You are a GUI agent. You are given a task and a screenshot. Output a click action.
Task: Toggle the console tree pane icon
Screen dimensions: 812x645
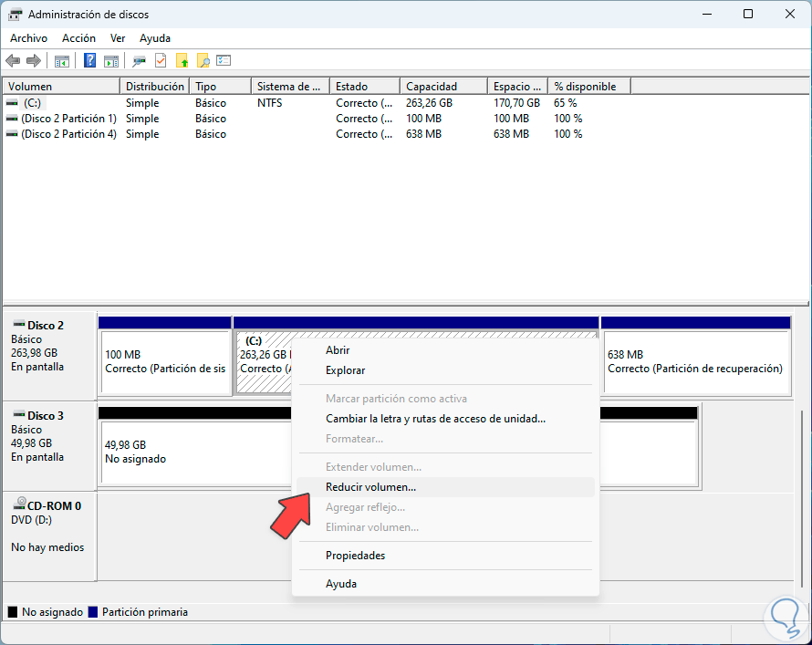tap(62, 61)
